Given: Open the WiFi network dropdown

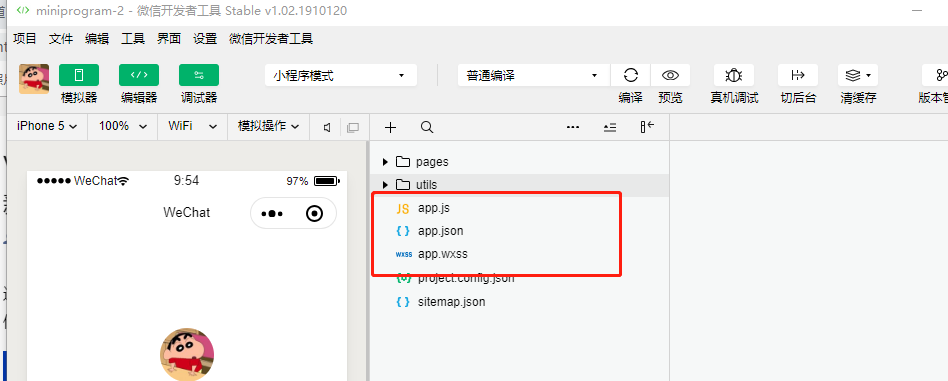Looking at the screenshot, I should [192, 126].
